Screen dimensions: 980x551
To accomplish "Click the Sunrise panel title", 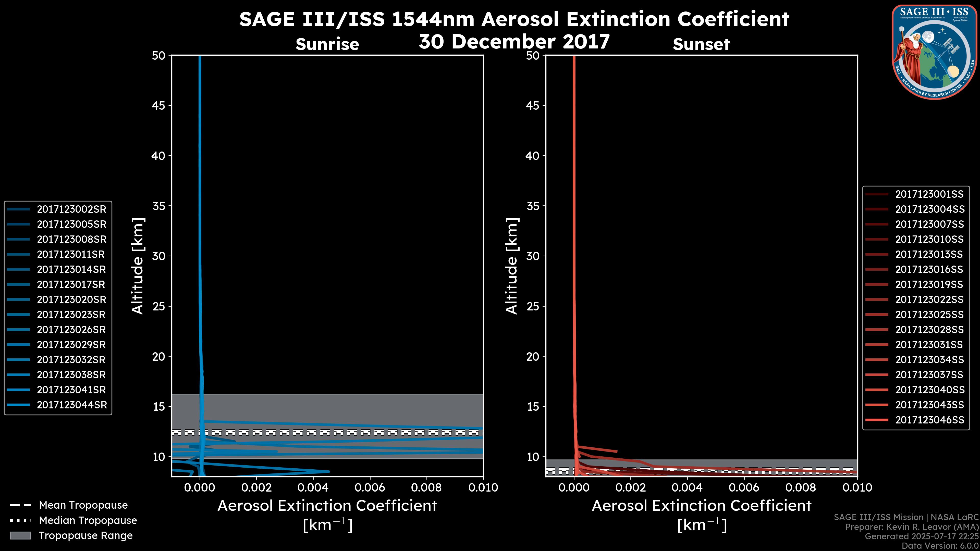I will pyautogui.click(x=327, y=44).
